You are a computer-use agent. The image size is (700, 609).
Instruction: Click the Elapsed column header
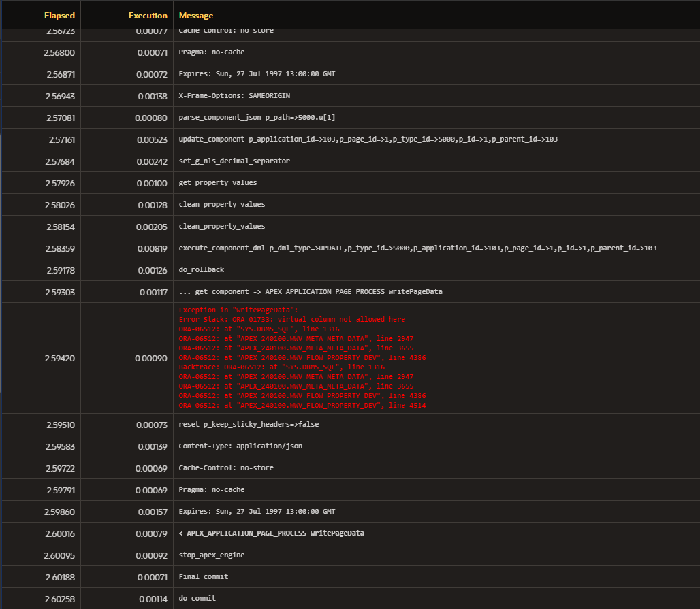click(x=59, y=16)
